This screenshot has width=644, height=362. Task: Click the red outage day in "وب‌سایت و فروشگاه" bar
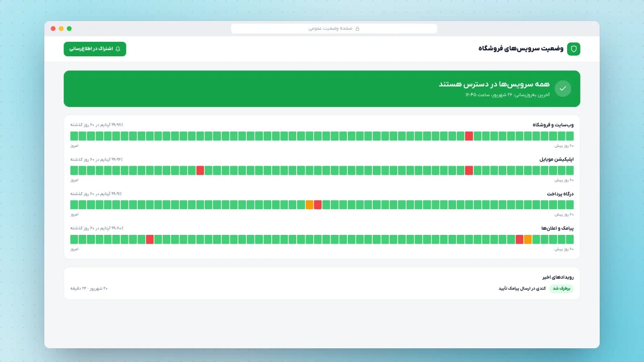coord(469,136)
